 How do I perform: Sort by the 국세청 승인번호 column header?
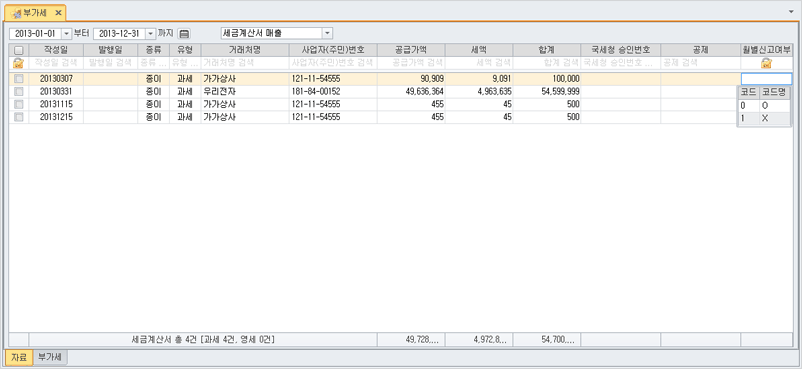coord(621,50)
